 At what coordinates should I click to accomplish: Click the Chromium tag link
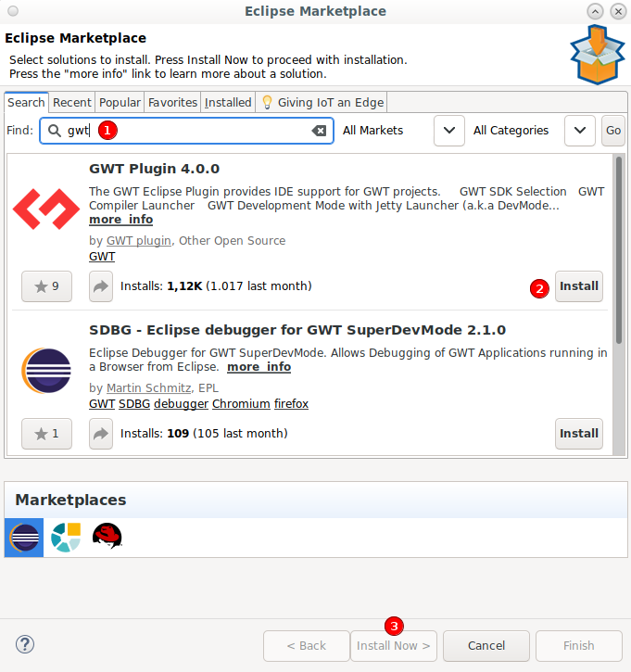tap(241, 404)
